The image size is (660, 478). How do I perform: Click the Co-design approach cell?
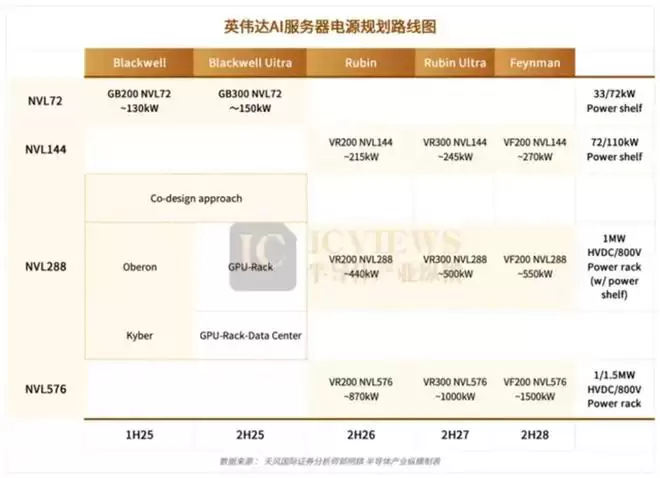pyautogui.click(x=195, y=198)
